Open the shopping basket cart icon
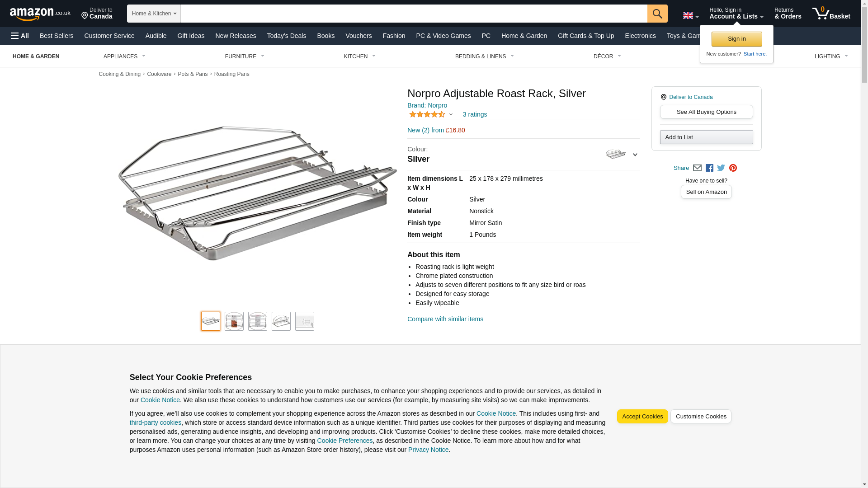 pyautogui.click(x=830, y=14)
